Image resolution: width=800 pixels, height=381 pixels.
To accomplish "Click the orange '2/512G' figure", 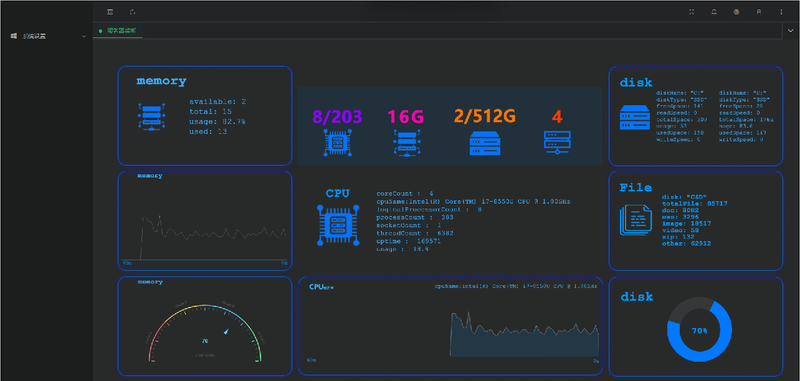I will click(485, 117).
